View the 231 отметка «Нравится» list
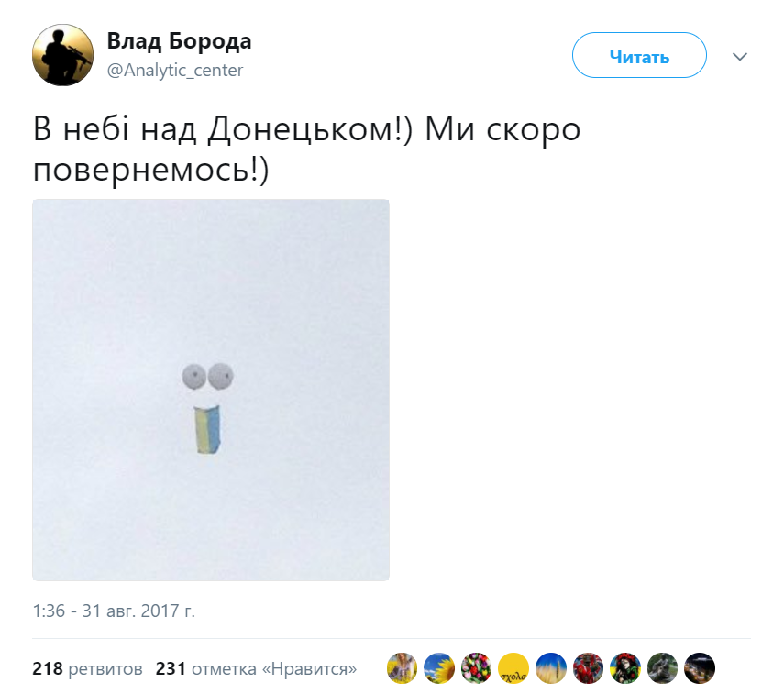 tap(256, 668)
